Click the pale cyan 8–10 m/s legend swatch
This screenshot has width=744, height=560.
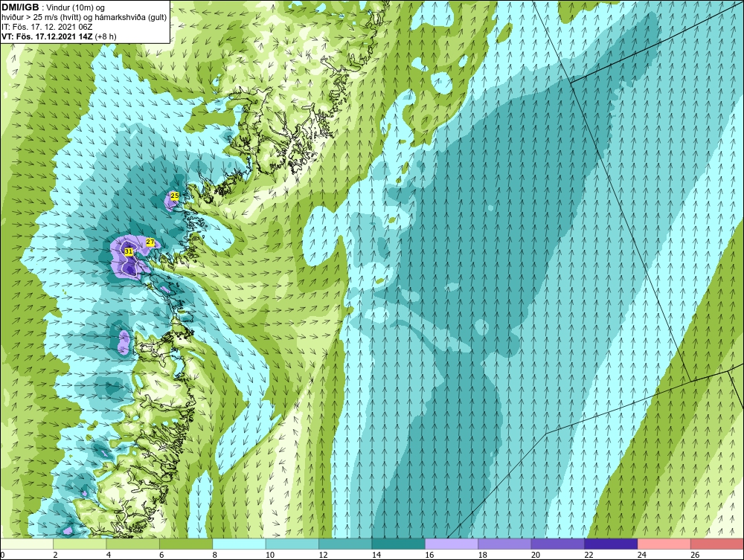point(240,544)
